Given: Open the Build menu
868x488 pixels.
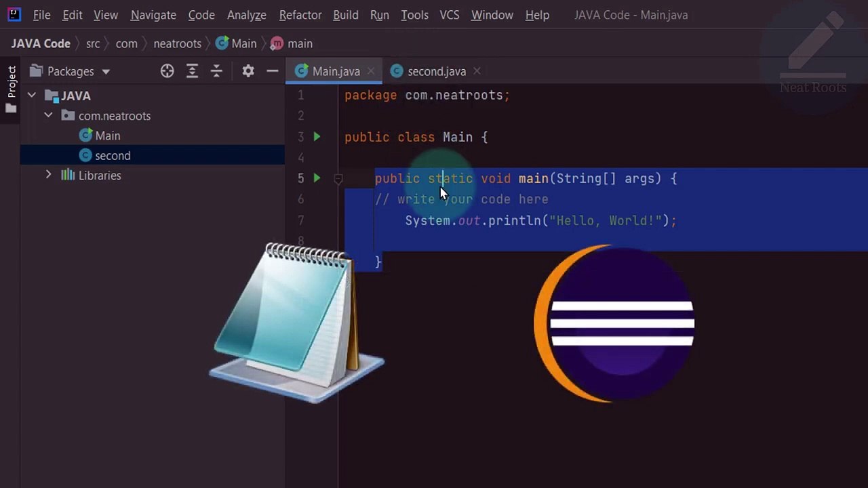Looking at the screenshot, I should tap(346, 15).
